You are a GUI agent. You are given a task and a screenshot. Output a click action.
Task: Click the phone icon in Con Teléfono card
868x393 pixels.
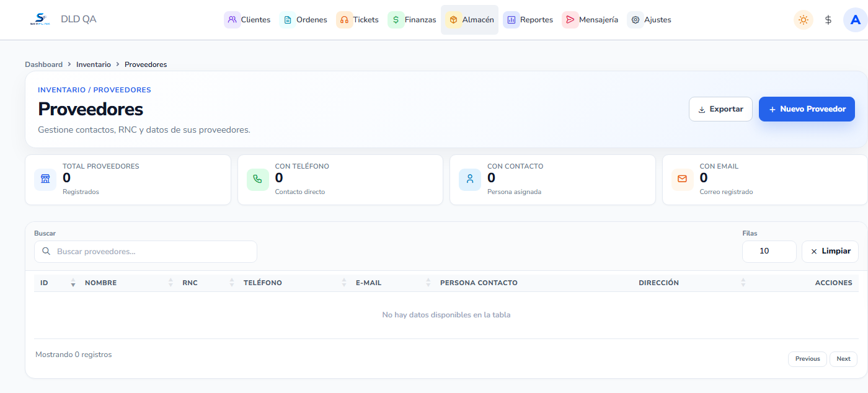pos(257,179)
